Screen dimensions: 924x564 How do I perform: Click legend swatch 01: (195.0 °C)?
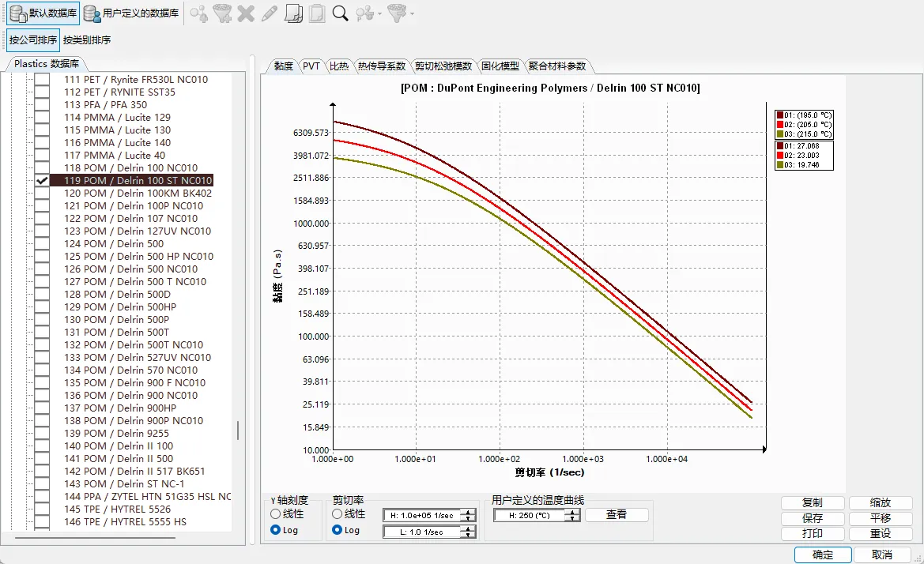tap(780, 115)
